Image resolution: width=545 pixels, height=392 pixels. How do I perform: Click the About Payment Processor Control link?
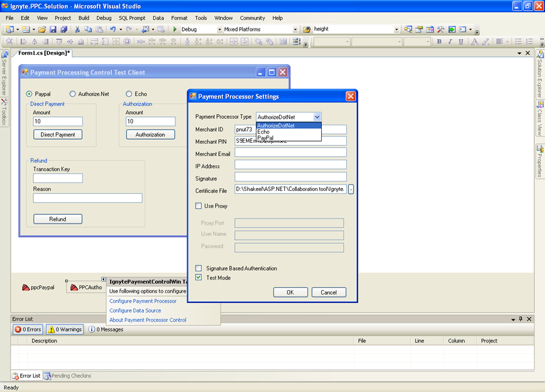(x=147, y=320)
